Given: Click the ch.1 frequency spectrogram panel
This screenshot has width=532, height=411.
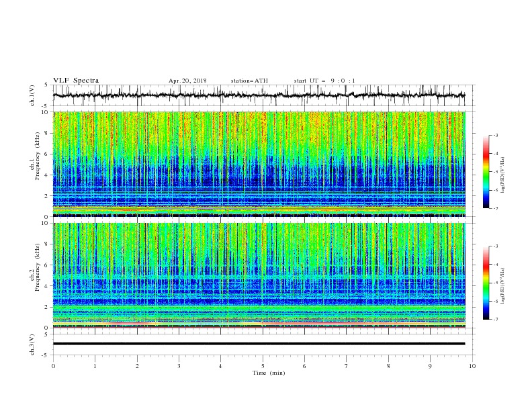Looking at the screenshot, I should (259, 164).
